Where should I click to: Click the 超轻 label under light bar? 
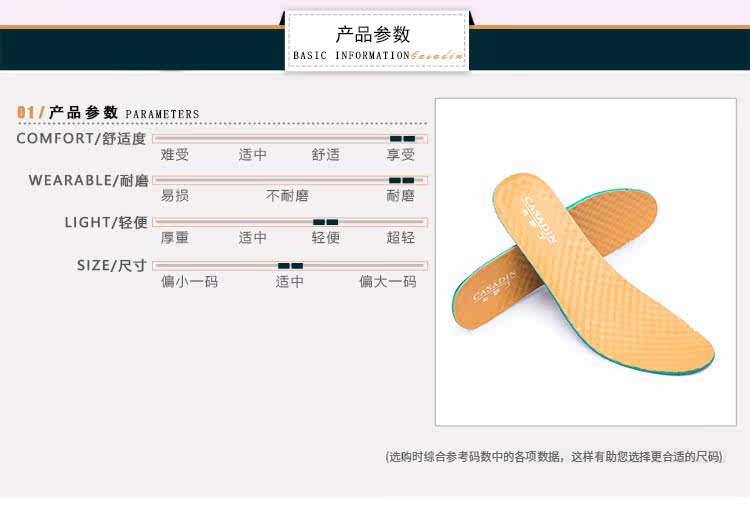pyautogui.click(x=400, y=237)
